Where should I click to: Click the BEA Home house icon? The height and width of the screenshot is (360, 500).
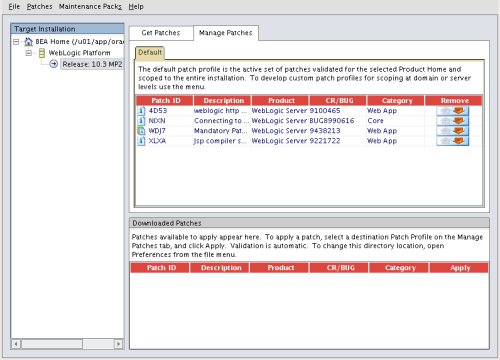click(x=29, y=42)
